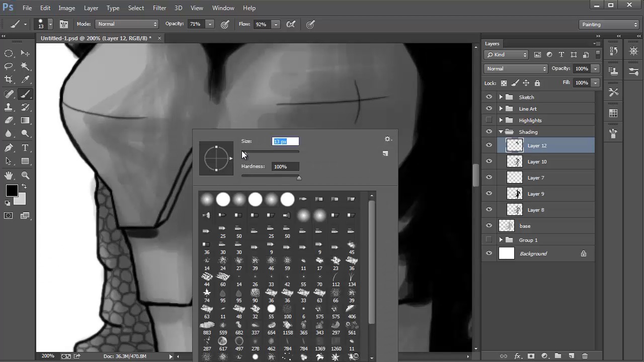
Task: Hide the Background layer
Action: [489, 253]
